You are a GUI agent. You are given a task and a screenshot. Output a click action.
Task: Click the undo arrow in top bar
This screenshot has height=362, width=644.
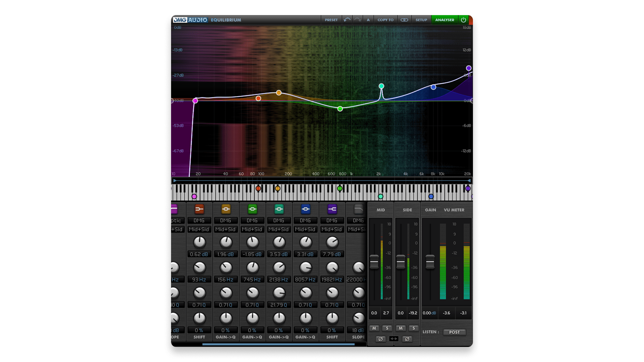(x=347, y=20)
